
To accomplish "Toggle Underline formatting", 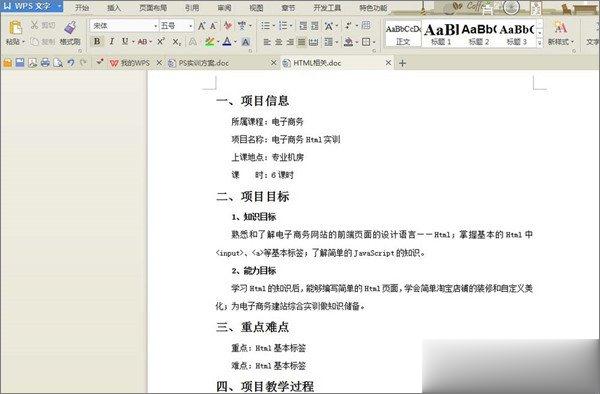I will [x=125, y=41].
